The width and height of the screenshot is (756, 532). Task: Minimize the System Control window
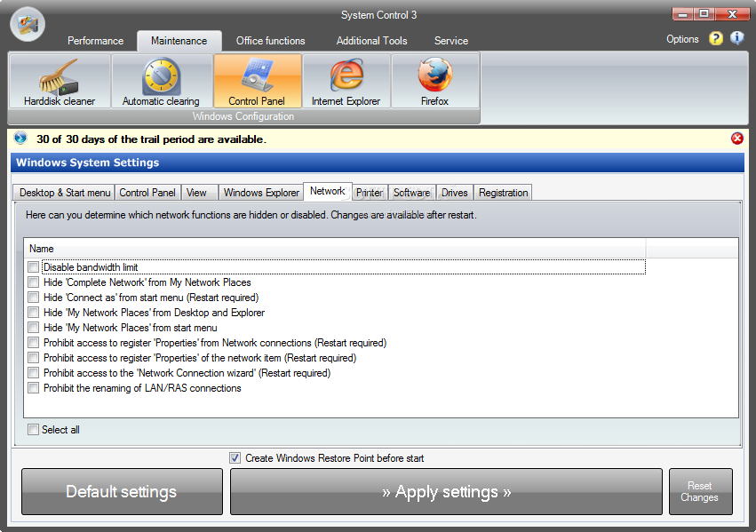click(683, 14)
